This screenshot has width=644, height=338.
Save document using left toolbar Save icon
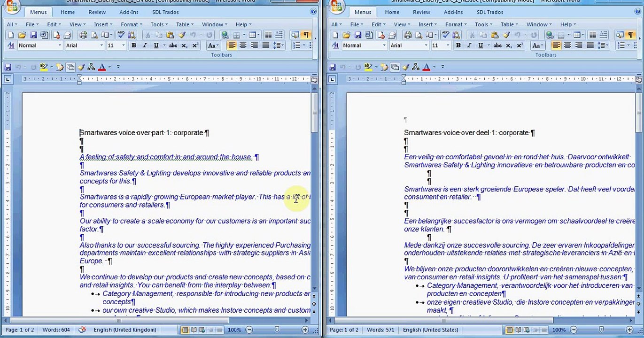(x=33, y=35)
